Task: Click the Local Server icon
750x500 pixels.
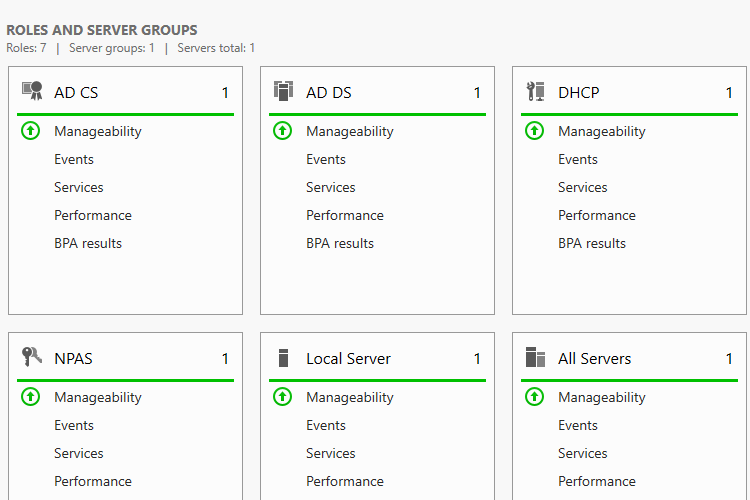Action: click(x=283, y=358)
